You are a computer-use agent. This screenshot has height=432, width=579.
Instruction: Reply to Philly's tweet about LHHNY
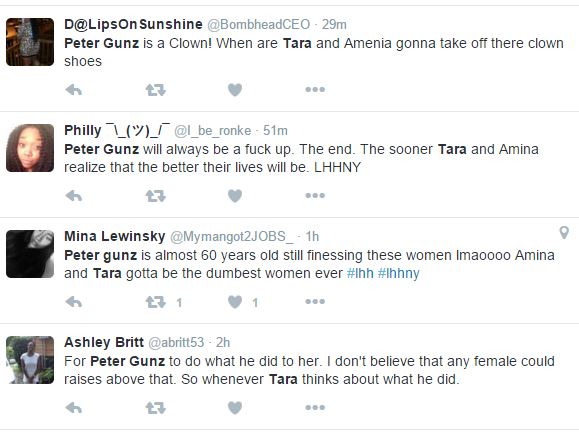point(73,196)
